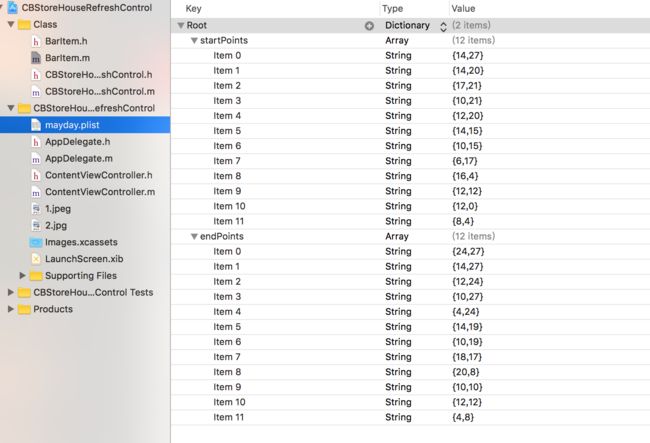The height and width of the screenshot is (443, 650).
Task: Expand the Products folder
Action: 11,309
